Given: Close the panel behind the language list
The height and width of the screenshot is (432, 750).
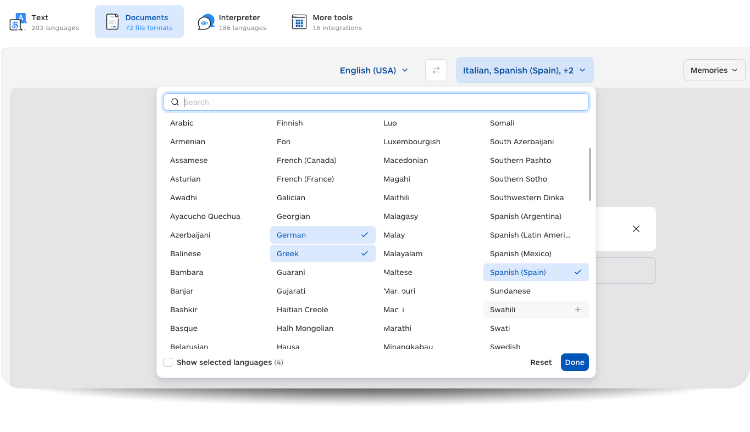Looking at the screenshot, I should (636, 229).
